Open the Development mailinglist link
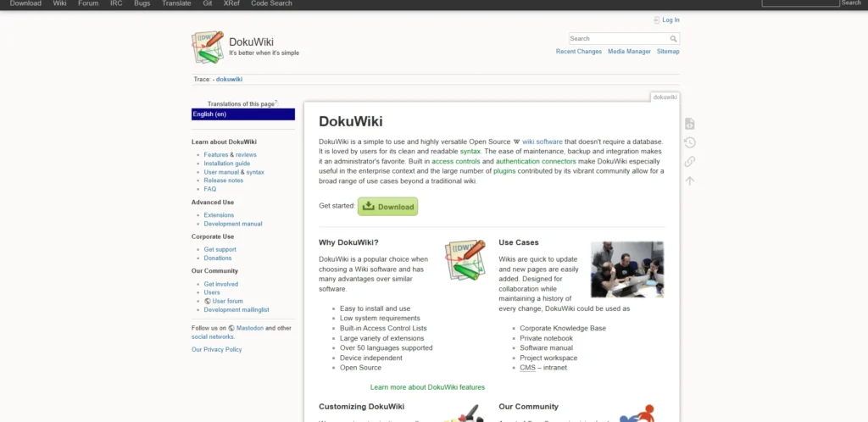 click(236, 310)
